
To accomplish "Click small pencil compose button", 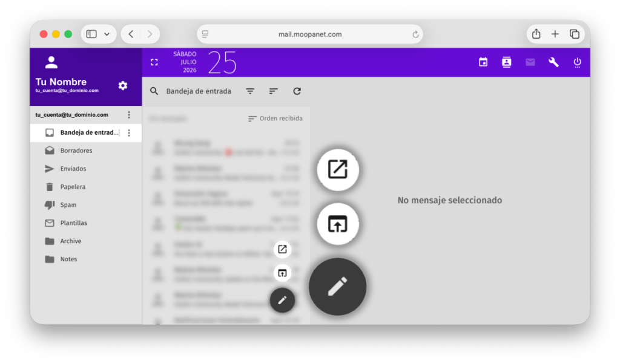I will pyautogui.click(x=282, y=301).
